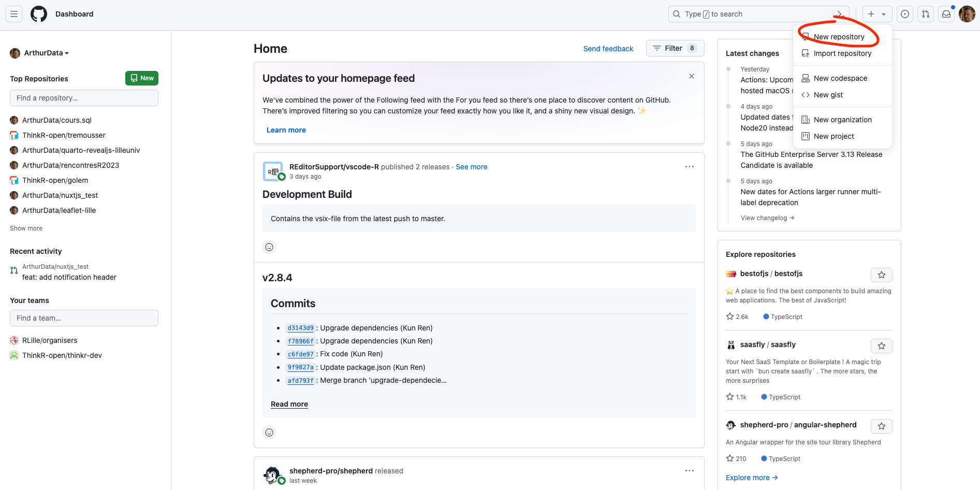The height and width of the screenshot is (490, 980).
Task: Click the green New repository button
Action: (142, 78)
